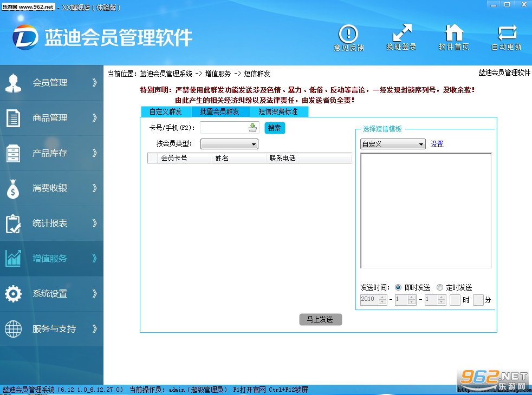Open the 产品库存 menu
The width and height of the screenshot is (532, 395).
(51, 153)
